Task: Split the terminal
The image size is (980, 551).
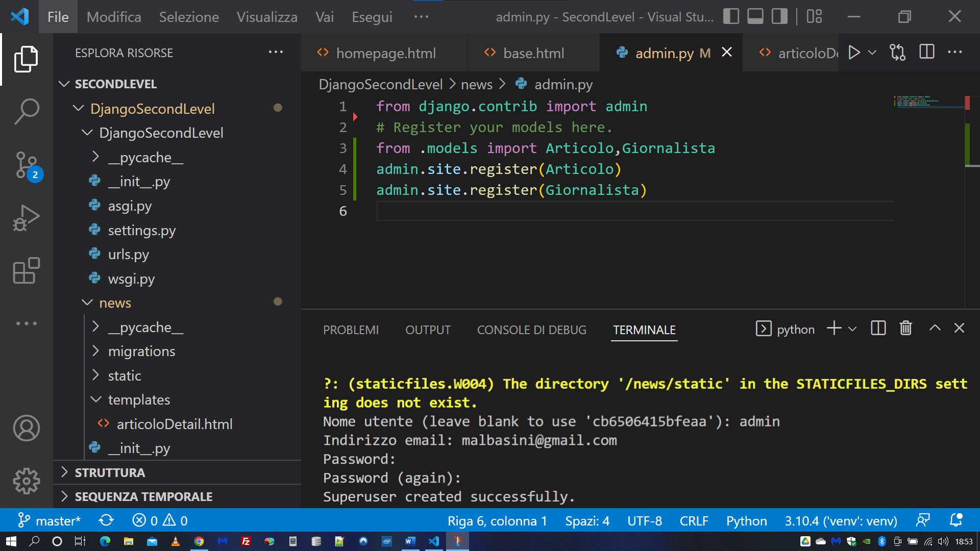Action: [x=878, y=328]
